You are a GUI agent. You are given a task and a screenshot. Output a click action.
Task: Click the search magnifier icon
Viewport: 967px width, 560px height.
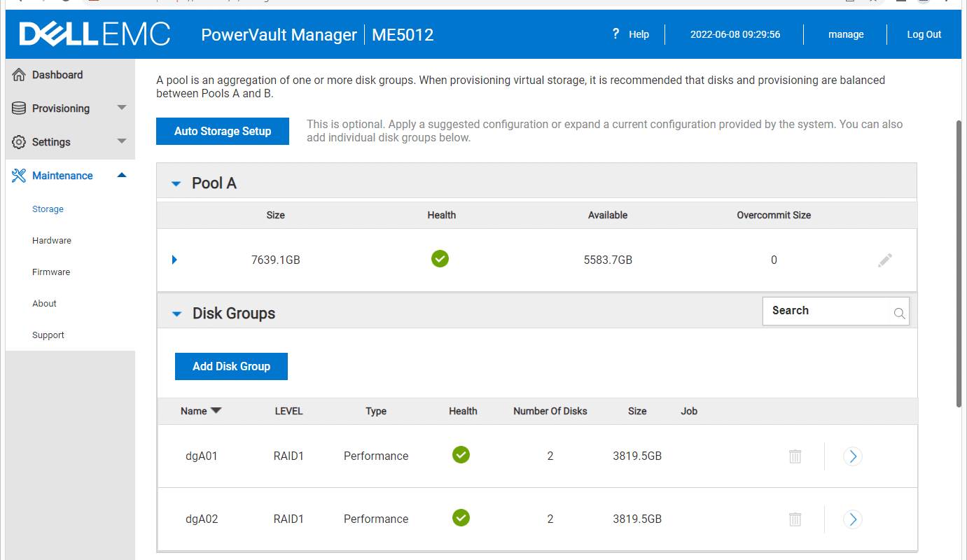tap(900, 314)
